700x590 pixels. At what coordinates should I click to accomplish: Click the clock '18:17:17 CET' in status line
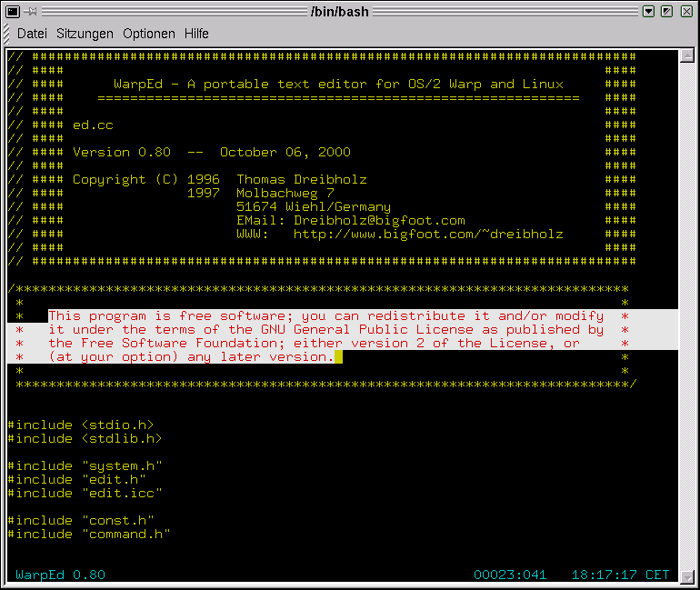[x=621, y=575]
